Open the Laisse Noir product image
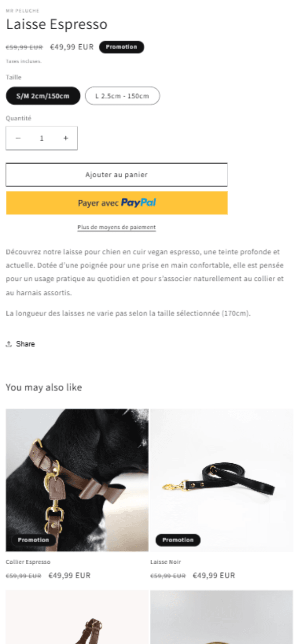 (x=222, y=480)
